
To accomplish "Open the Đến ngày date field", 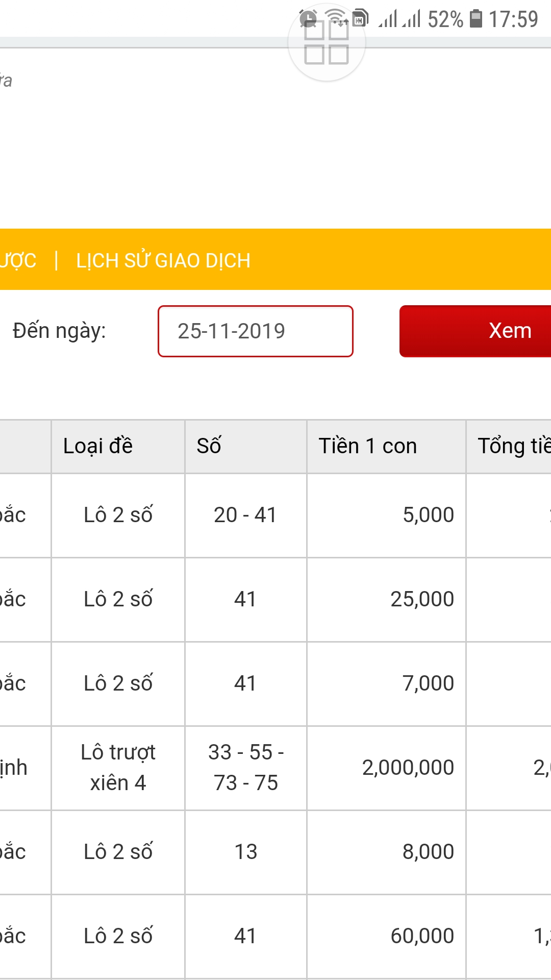I will (x=255, y=331).
